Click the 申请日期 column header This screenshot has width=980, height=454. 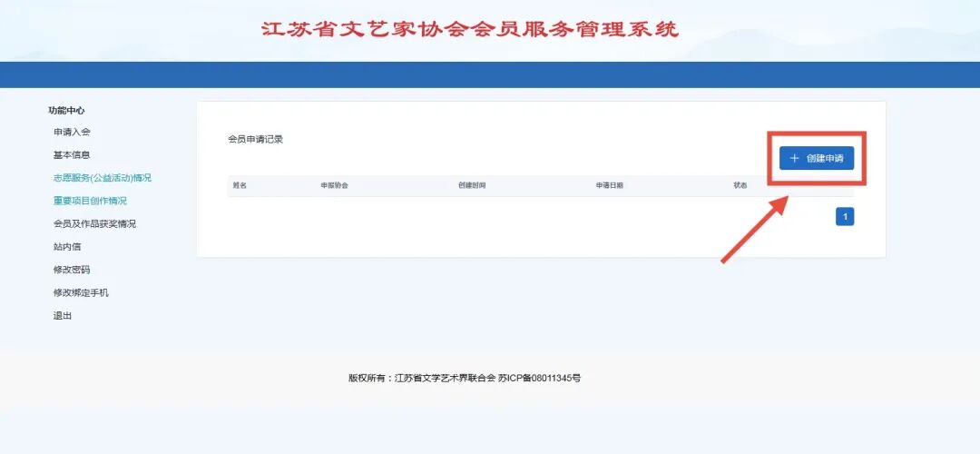click(x=610, y=185)
